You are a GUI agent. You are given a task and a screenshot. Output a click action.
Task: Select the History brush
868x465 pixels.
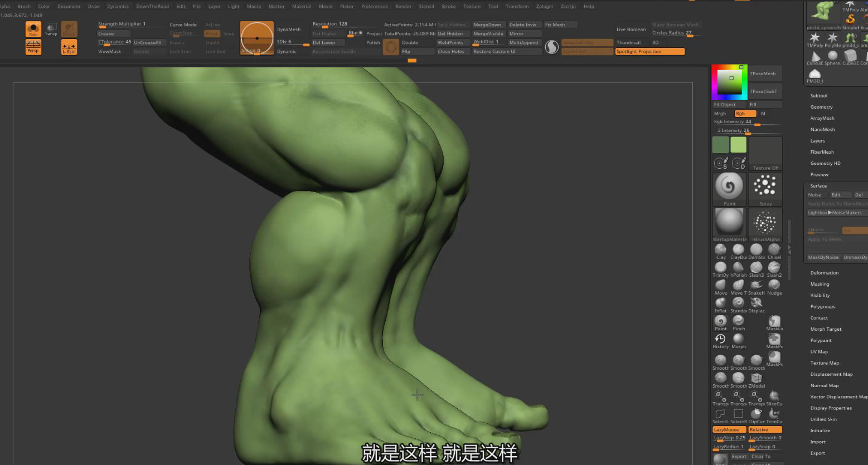721,341
